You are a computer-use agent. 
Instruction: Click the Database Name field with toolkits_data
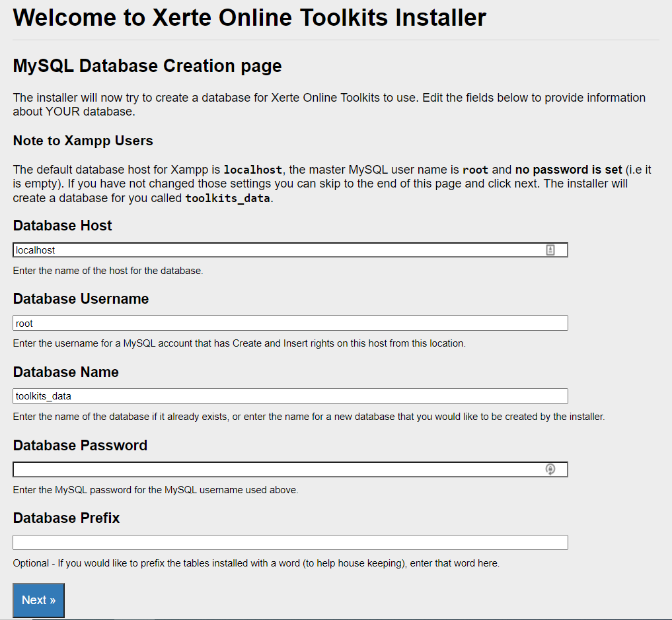tap(290, 396)
